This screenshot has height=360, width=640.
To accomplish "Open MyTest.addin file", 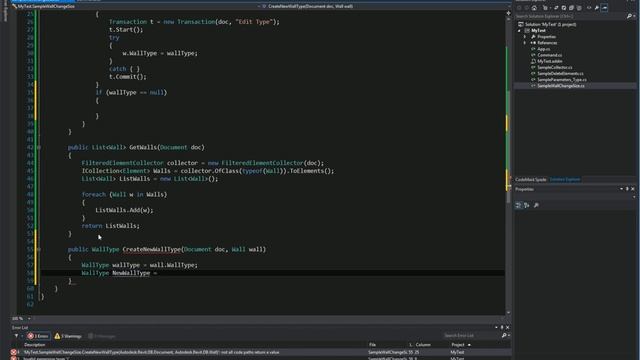I will (550, 61).
